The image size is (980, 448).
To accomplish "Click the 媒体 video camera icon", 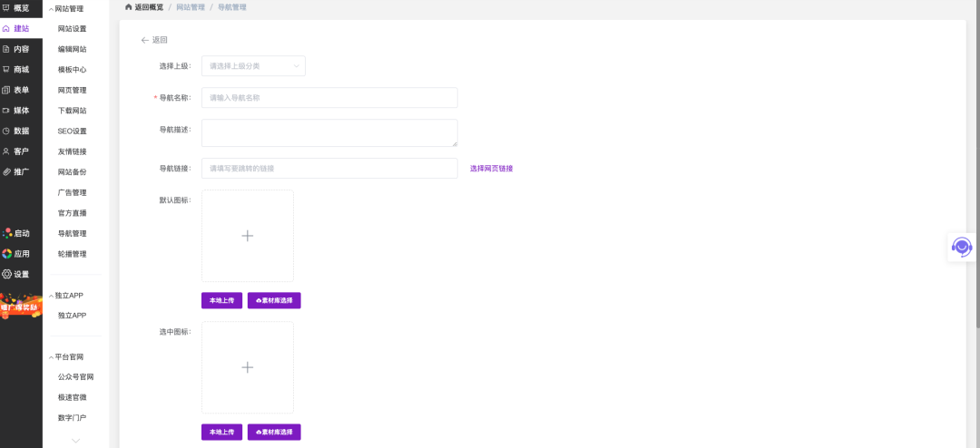I will click(6, 111).
